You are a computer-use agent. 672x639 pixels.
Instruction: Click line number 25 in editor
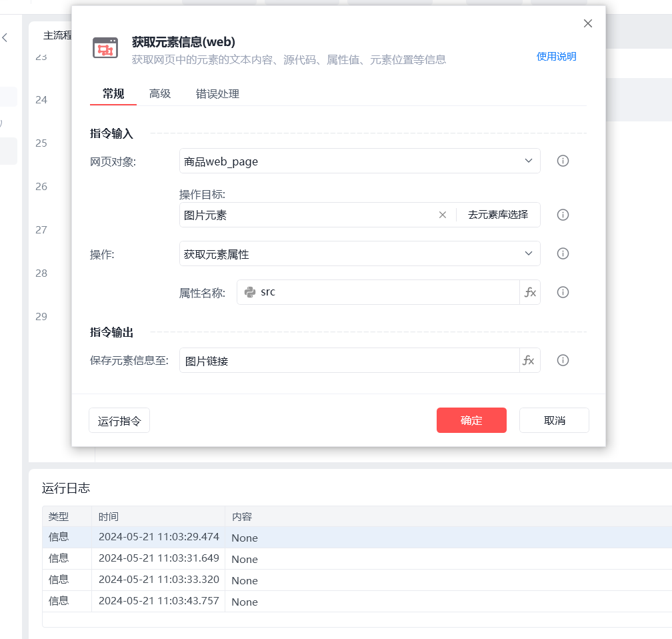(41, 143)
